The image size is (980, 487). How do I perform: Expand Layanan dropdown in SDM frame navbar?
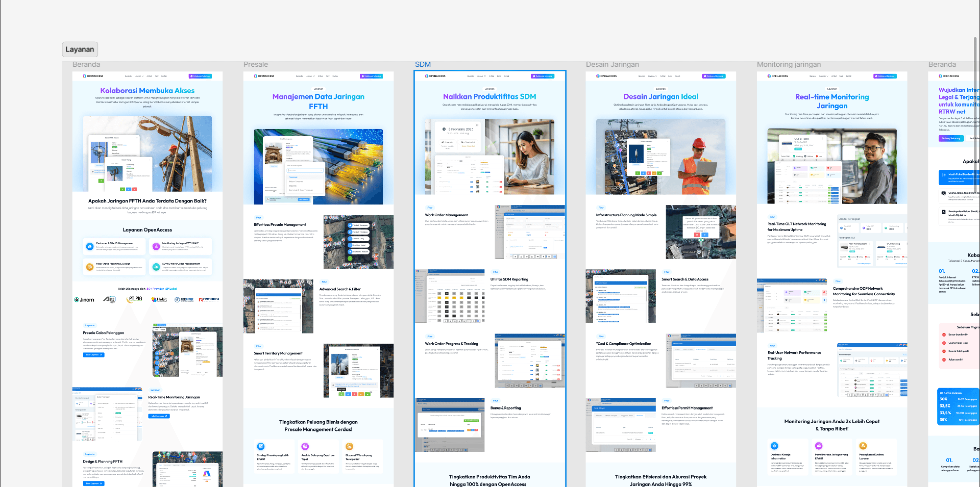(481, 76)
